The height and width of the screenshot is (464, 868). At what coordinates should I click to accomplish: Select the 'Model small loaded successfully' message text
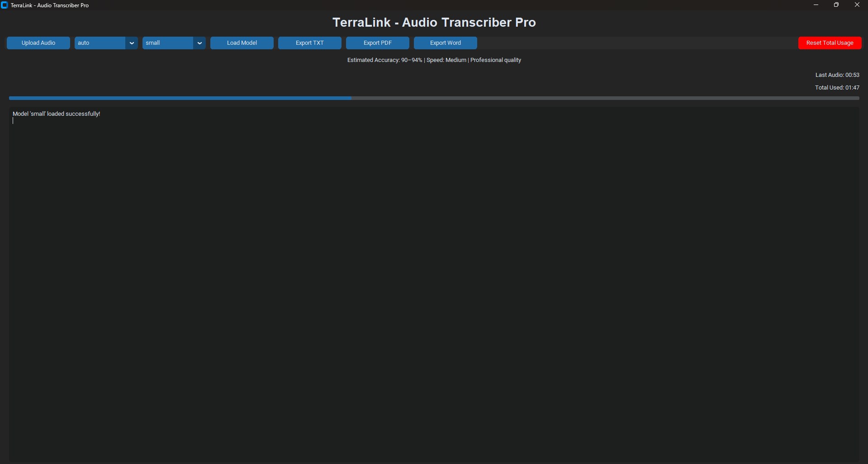point(56,114)
